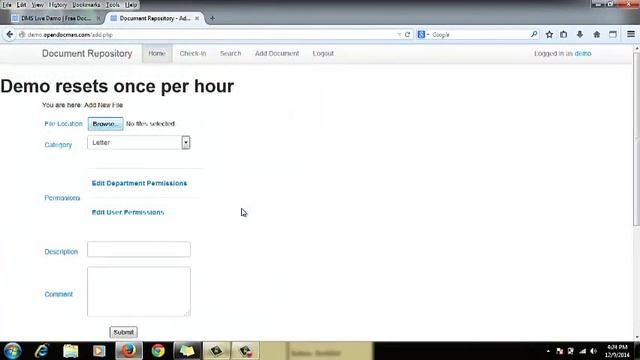Click the demo username link
Screen dimensions: 640x360
[583, 53]
